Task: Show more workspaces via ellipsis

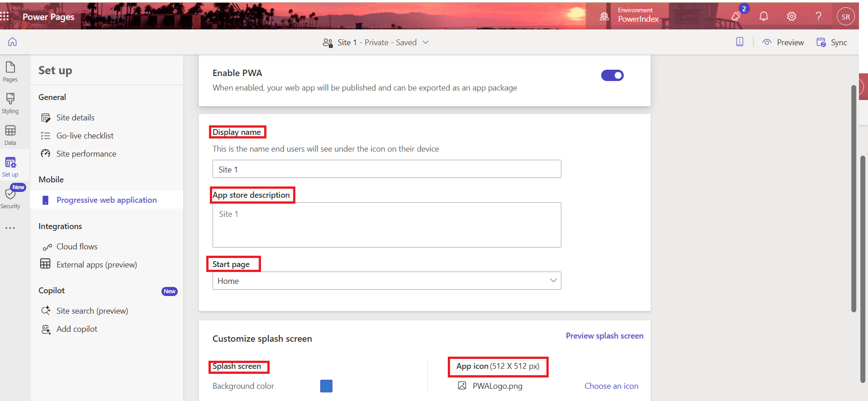Action: pos(10,228)
